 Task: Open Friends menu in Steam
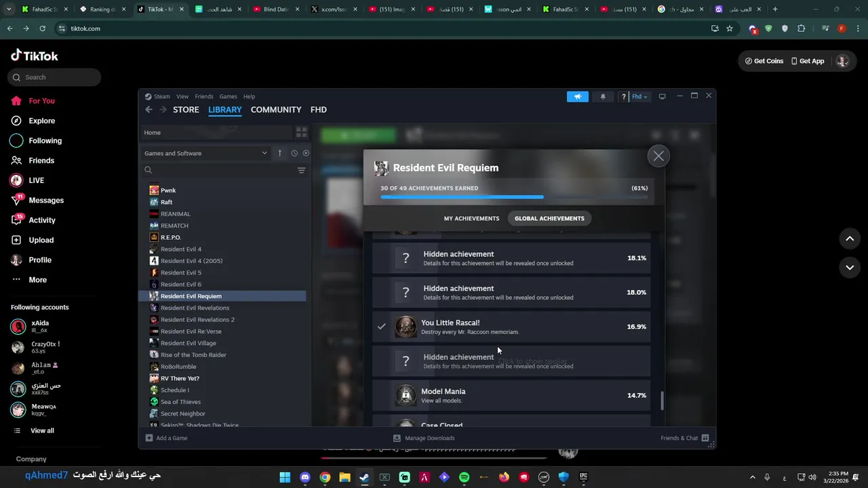(x=204, y=96)
